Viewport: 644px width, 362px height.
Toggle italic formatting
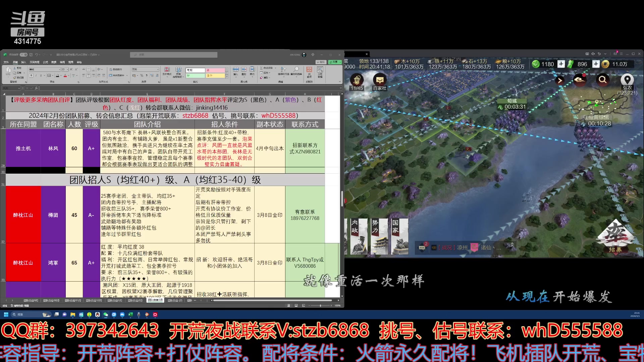pyautogui.click(x=36, y=75)
